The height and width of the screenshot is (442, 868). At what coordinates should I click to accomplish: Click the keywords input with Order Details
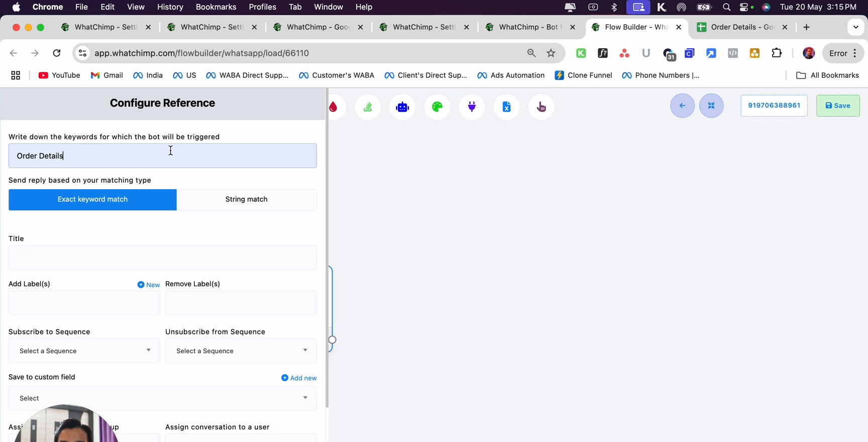163,156
